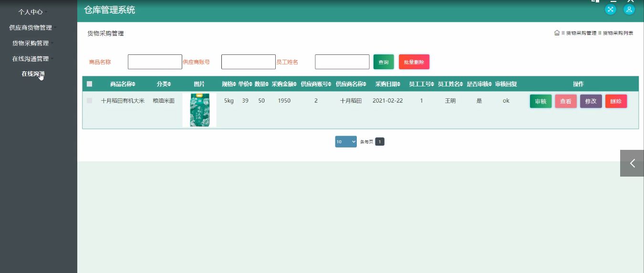Click the 审核回复 column header
644x273 pixels.
click(506, 84)
